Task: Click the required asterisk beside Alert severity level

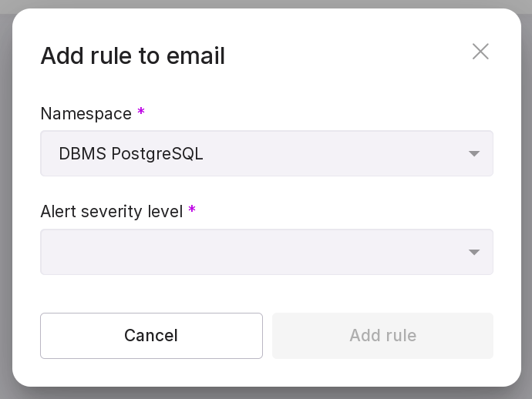Action: 192,211
